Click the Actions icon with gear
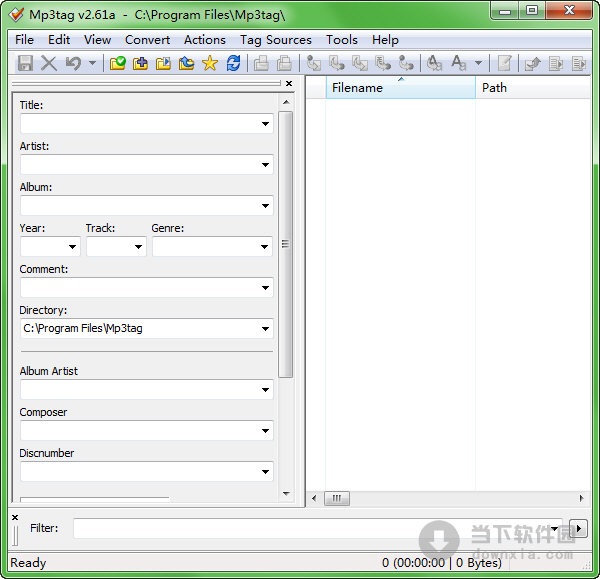 [434, 63]
